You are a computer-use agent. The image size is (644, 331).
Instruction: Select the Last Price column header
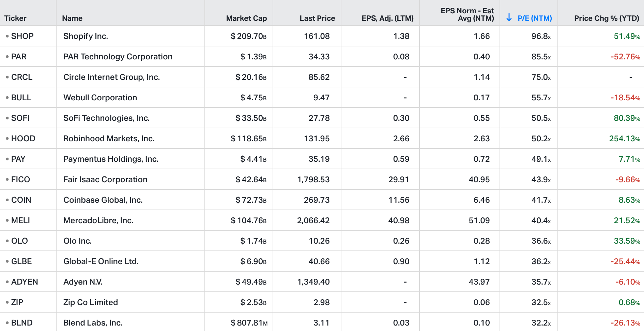[x=317, y=18]
